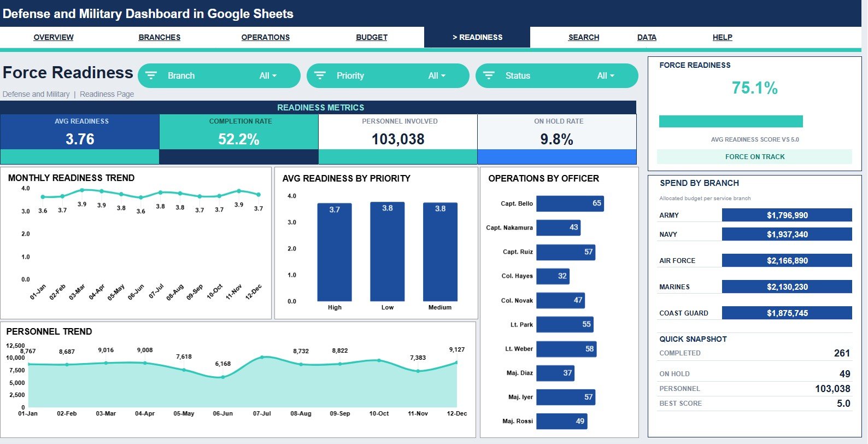Click the ON HOLD count 49

click(x=845, y=374)
